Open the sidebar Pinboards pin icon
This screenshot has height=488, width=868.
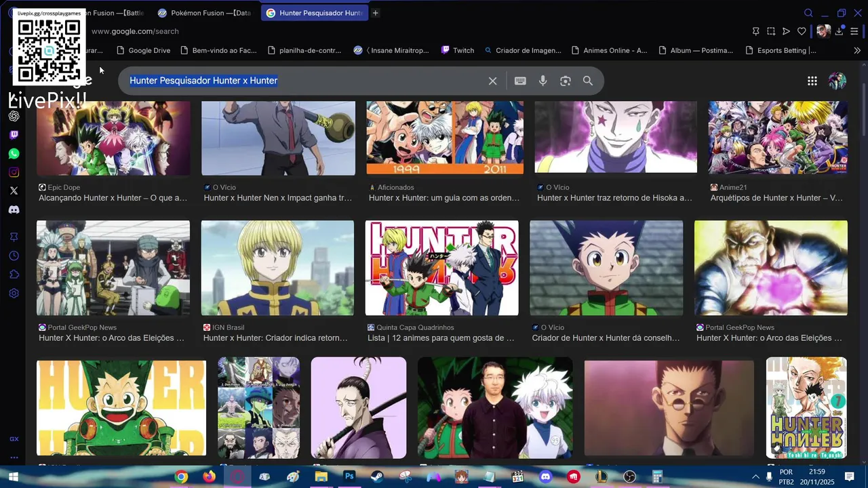click(14, 237)
